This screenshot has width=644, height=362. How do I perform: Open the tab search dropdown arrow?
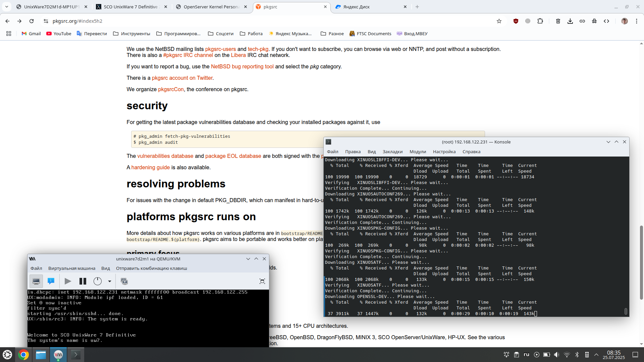pos(6,7)
